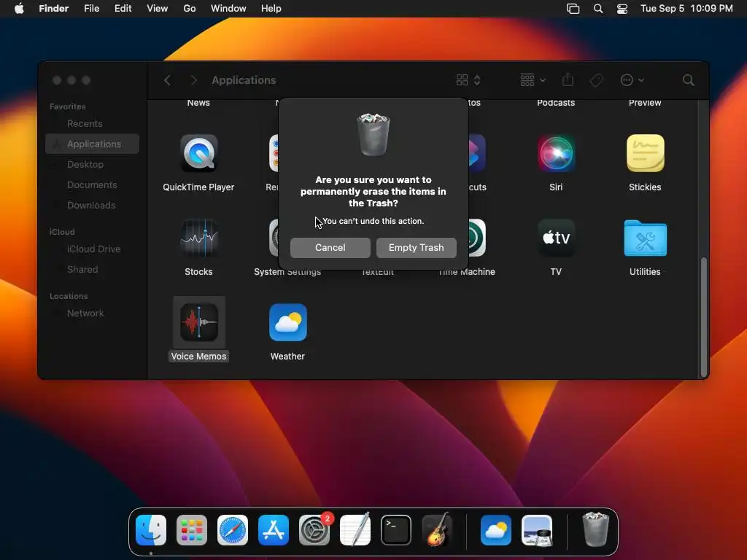This screenshot has height=560, width=747.
Task: Open the Siri app icon
Action: click(x=556, y=153)
